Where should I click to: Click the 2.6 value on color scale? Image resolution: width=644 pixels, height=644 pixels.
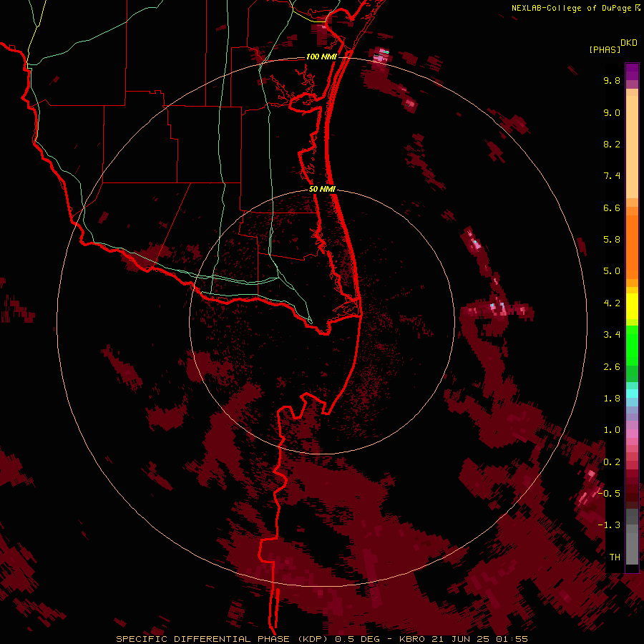pos(612,367)
